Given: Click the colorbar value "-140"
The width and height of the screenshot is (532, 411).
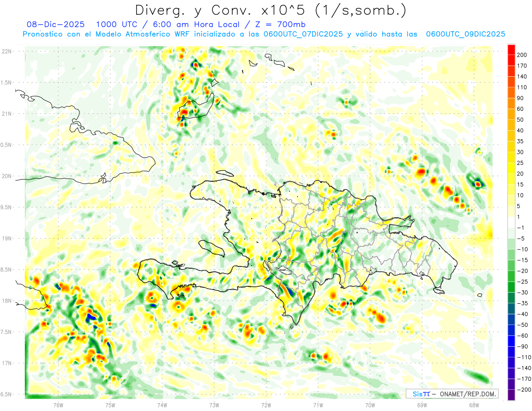Looking at the screenshot, I should pyautogui.click(x=524, y=368).
